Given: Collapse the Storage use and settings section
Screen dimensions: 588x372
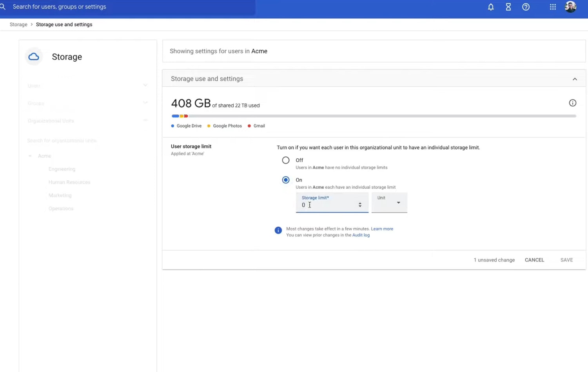Looking at the screenshot, I should click(x=575, y=79).
